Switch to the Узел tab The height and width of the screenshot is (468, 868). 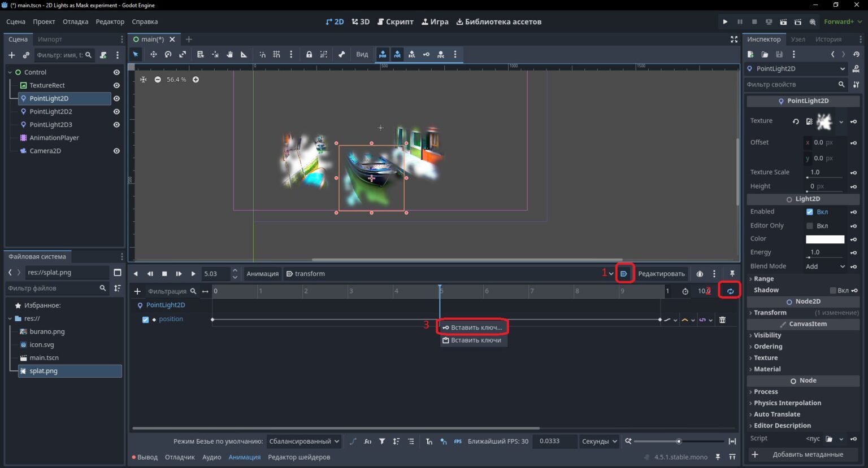tap(798, 40)
